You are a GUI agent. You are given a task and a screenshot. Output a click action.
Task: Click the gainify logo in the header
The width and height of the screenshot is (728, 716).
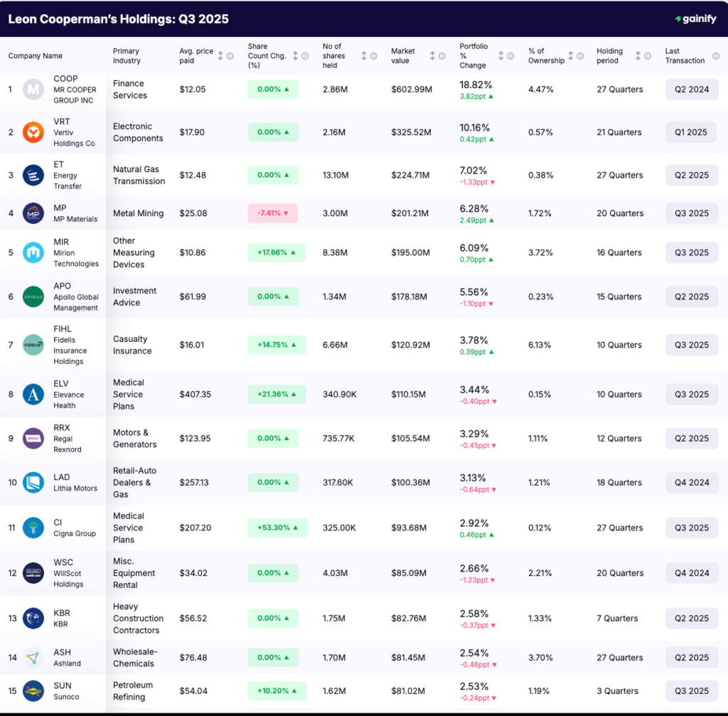697,19
